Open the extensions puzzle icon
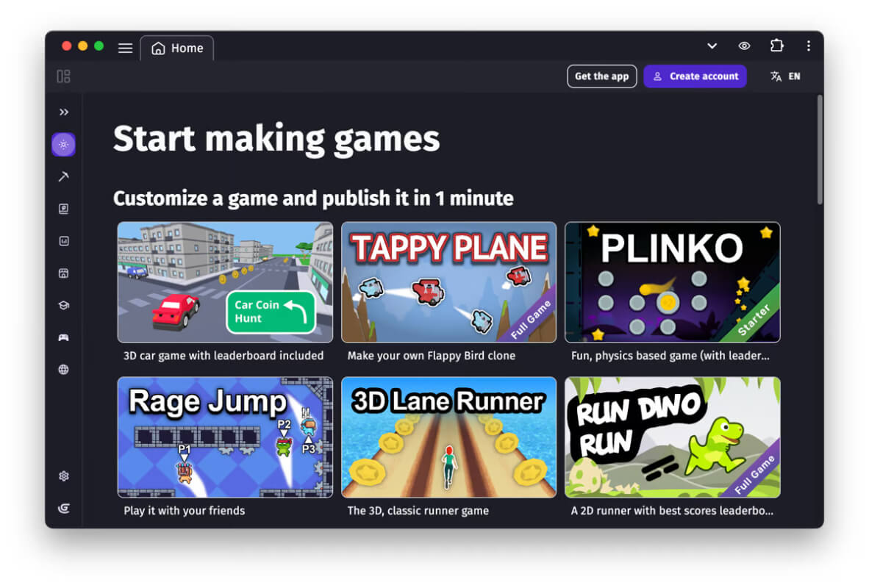869x588 pixels. [x=777, y=46]
